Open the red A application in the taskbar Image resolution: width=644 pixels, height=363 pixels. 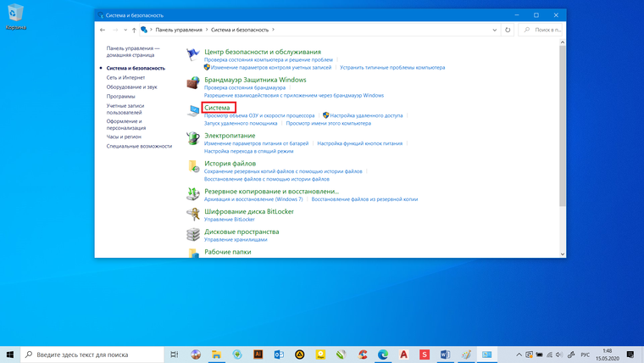(403, 355)
